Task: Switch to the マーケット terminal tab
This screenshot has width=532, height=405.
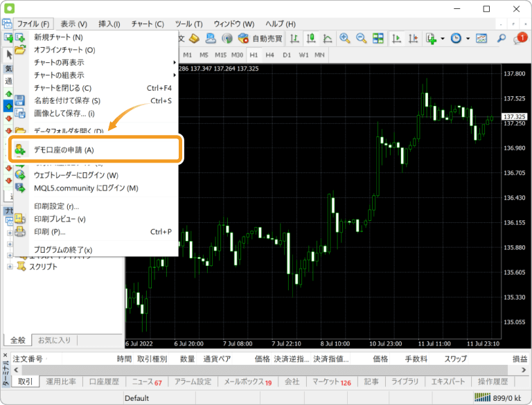Action: [332, 382]
